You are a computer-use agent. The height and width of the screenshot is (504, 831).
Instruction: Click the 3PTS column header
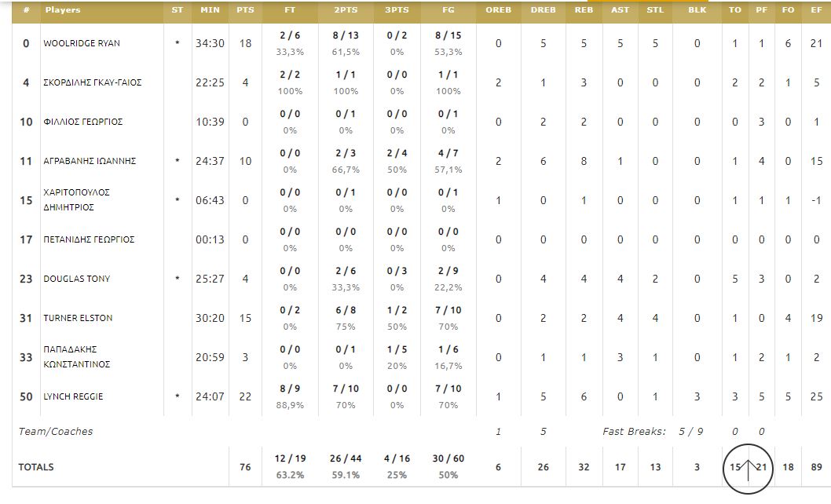(x=397, y=10)
